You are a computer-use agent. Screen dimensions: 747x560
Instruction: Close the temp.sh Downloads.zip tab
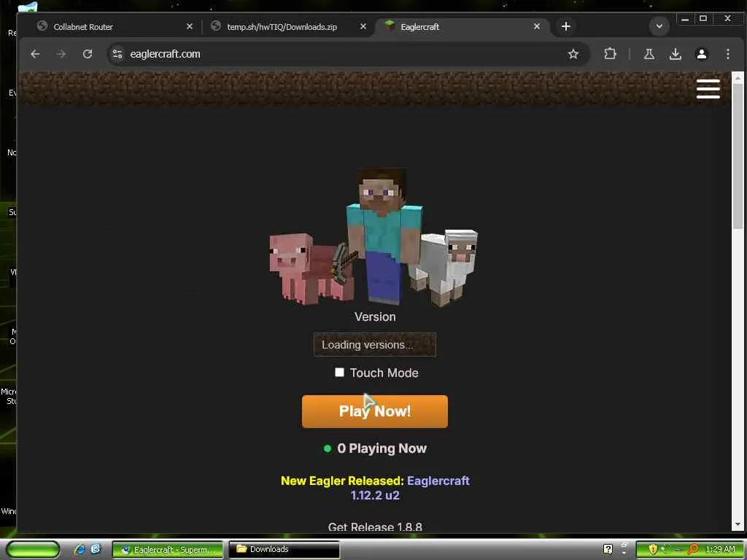[363, 27]
